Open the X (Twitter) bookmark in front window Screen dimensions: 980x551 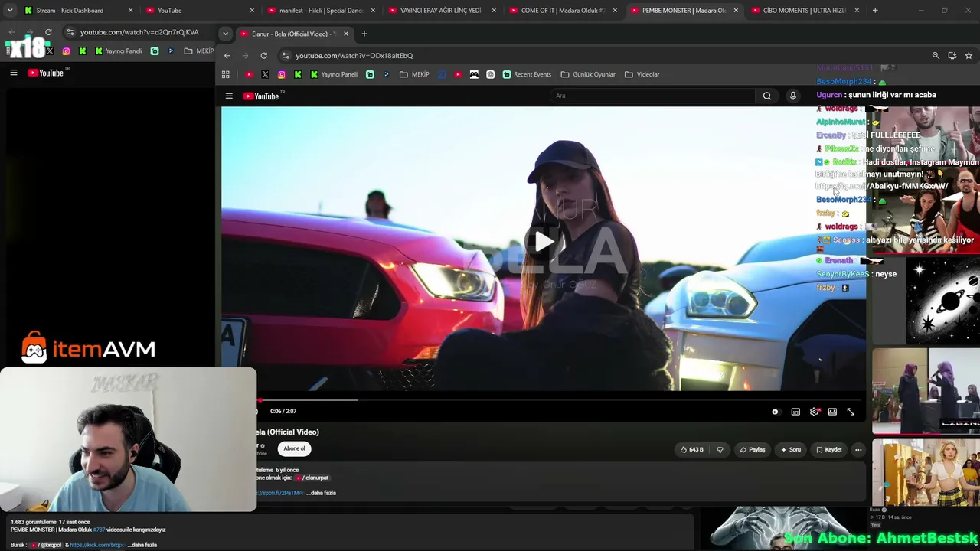pyautogui.click(x=265, y=74)
